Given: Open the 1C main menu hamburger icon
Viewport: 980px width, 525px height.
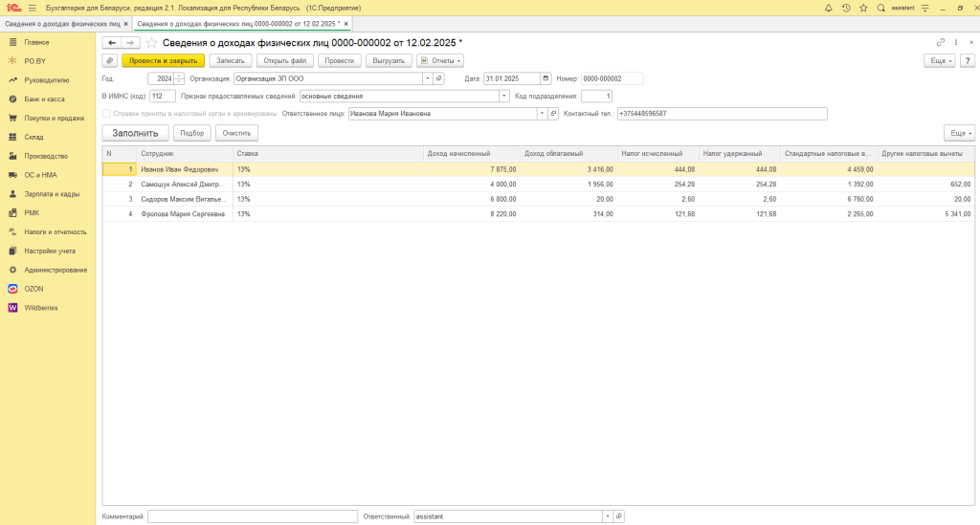Looking at the screenshot, I should (33, 8).
